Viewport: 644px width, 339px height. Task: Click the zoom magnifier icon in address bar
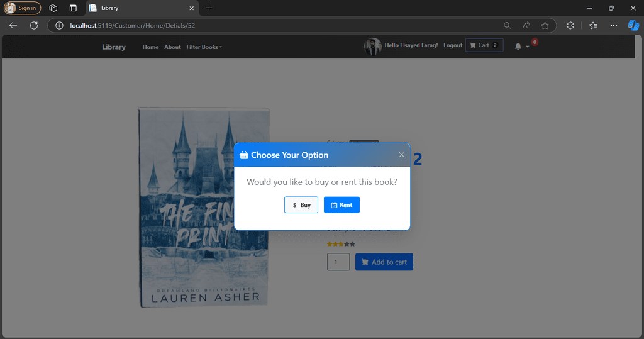pos(507,26)
